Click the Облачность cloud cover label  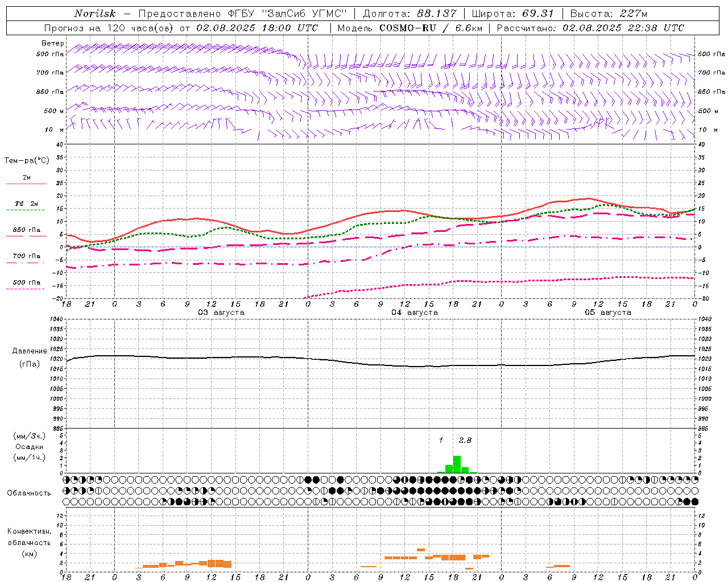tap(29, 493)
